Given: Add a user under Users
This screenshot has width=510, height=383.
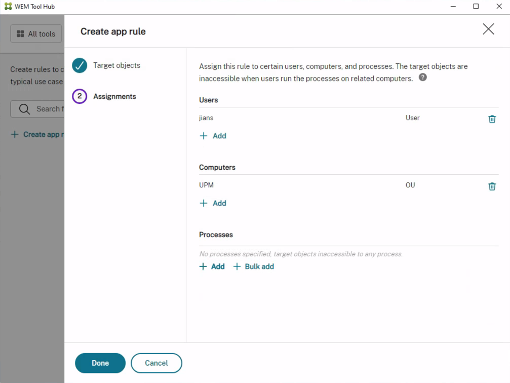Looking at the screenshot, I should tap(213, 136).
